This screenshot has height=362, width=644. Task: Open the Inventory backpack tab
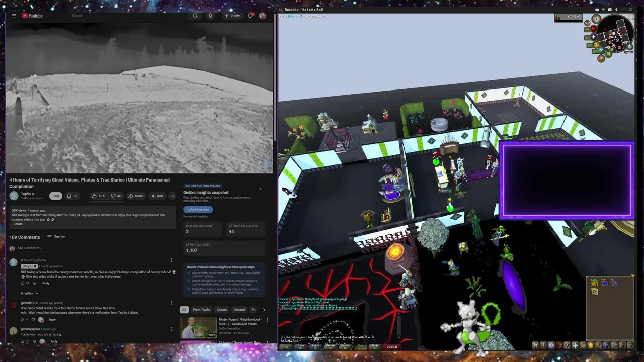pyautogui.click(x=559, y=345)
